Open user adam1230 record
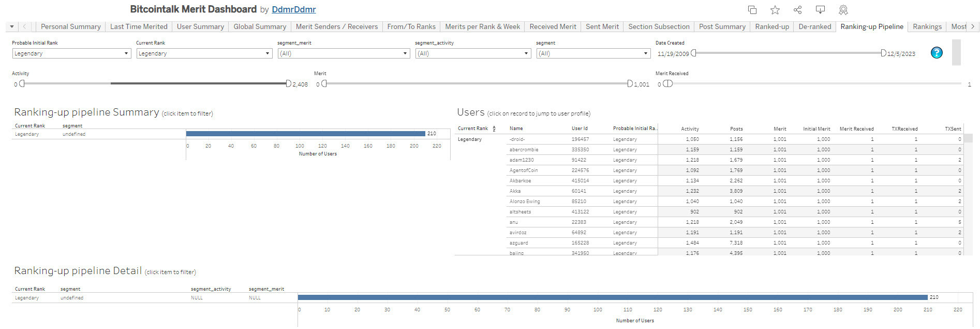 pyautogui.click(x=735, y=160)
